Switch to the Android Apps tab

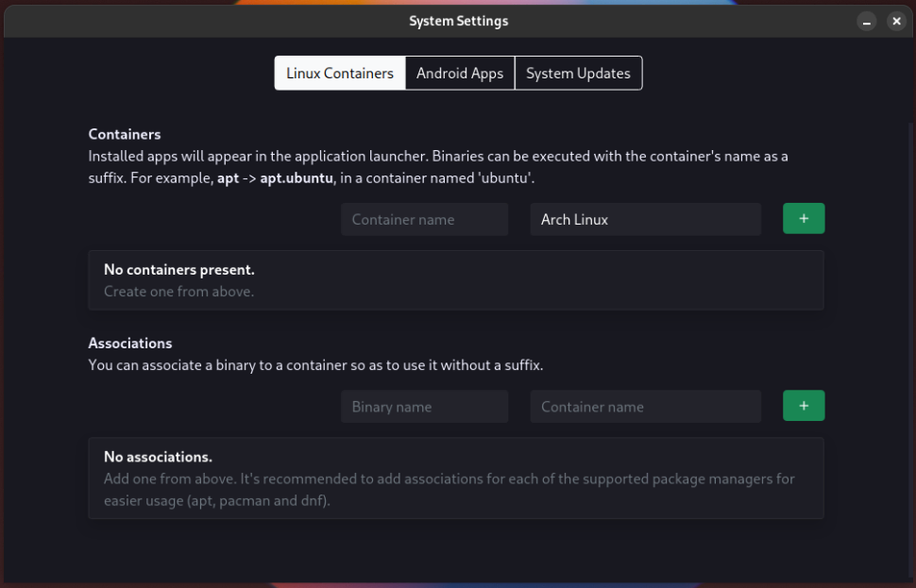point(460,73)
